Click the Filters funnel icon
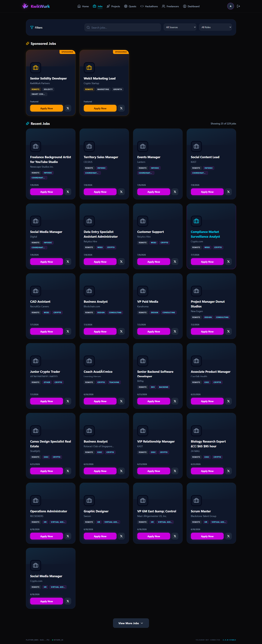The height and width of the screenshot is (644, 262). 32,27
